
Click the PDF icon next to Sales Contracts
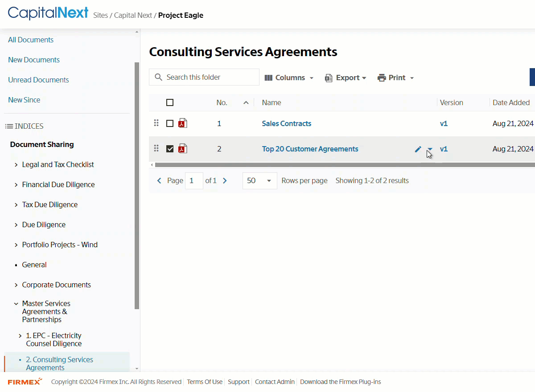(183, 123)
